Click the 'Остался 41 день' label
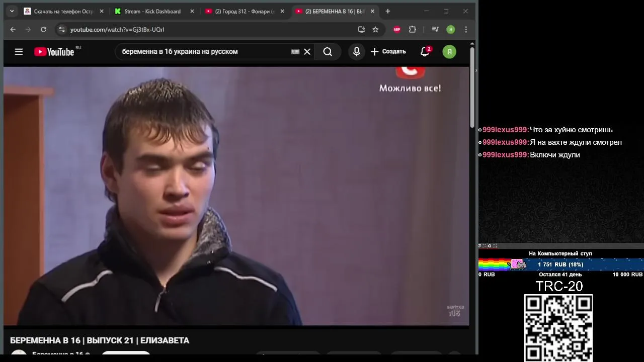 560,275
